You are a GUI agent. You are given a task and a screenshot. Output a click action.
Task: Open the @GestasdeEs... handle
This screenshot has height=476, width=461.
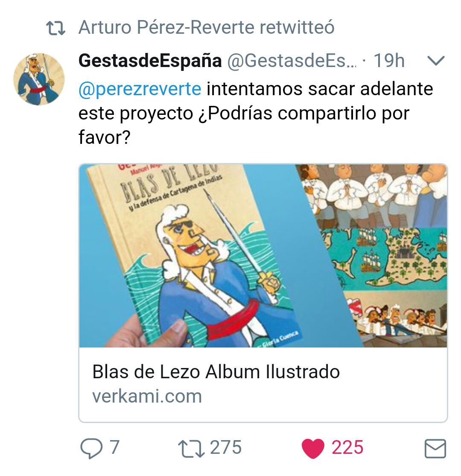(x=292, y=61)
